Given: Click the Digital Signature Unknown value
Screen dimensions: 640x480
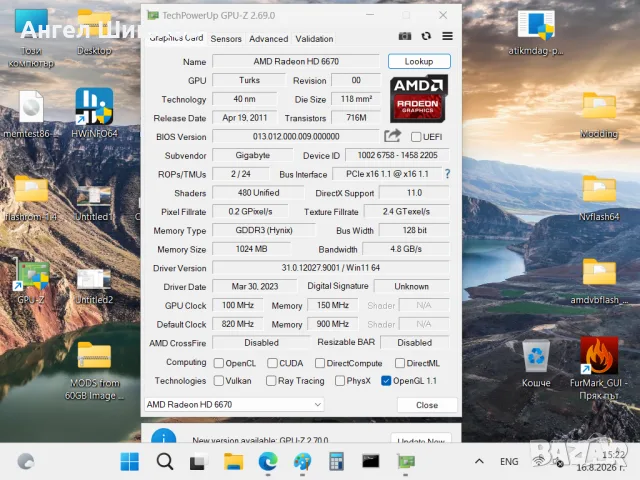Looking at the screenshot, I should click(411, 287).
